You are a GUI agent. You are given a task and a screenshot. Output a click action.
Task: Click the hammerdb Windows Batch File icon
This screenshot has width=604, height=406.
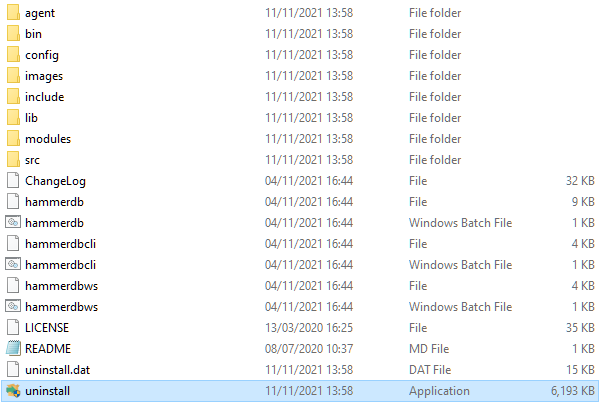coord(13,222)
